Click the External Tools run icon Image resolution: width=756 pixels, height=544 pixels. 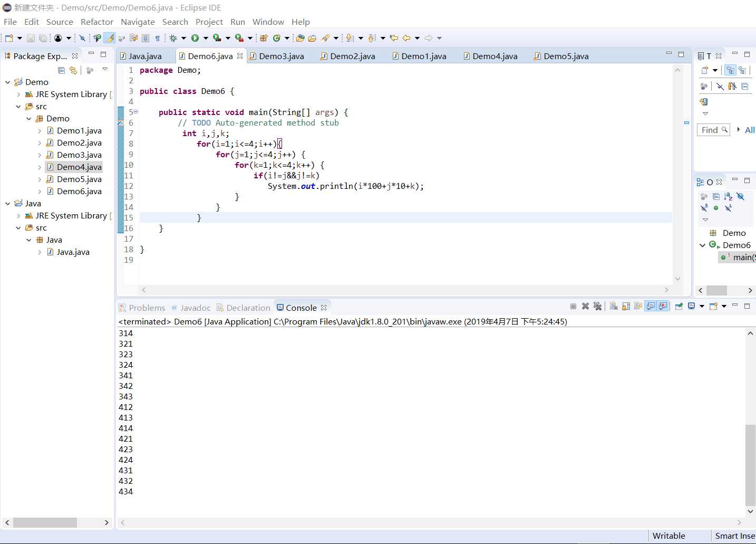239,38
